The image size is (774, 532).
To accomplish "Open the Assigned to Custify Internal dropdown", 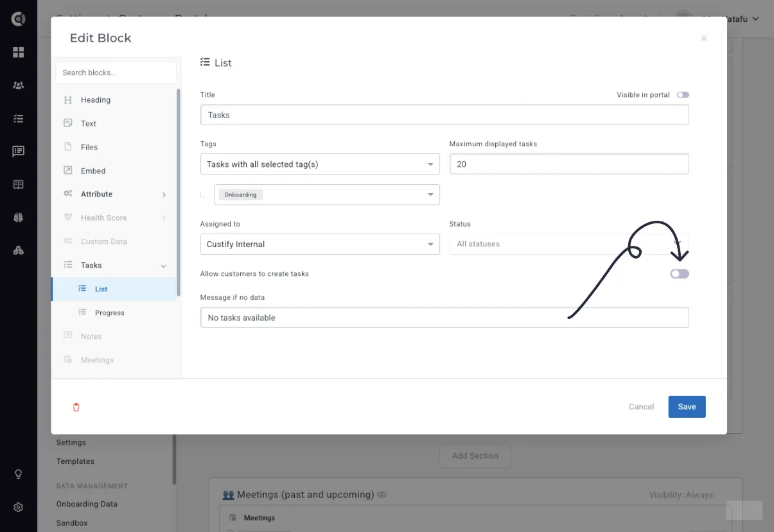I will [320, 245].
